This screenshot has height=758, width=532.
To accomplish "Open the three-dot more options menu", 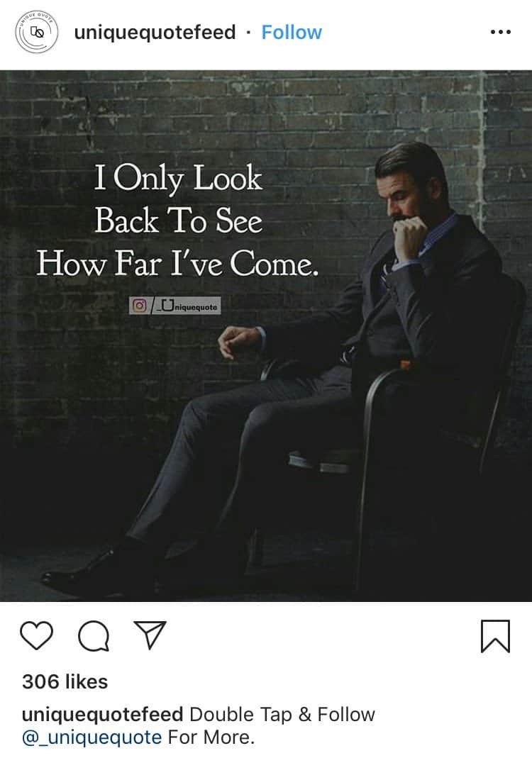I will pos(501,33).
